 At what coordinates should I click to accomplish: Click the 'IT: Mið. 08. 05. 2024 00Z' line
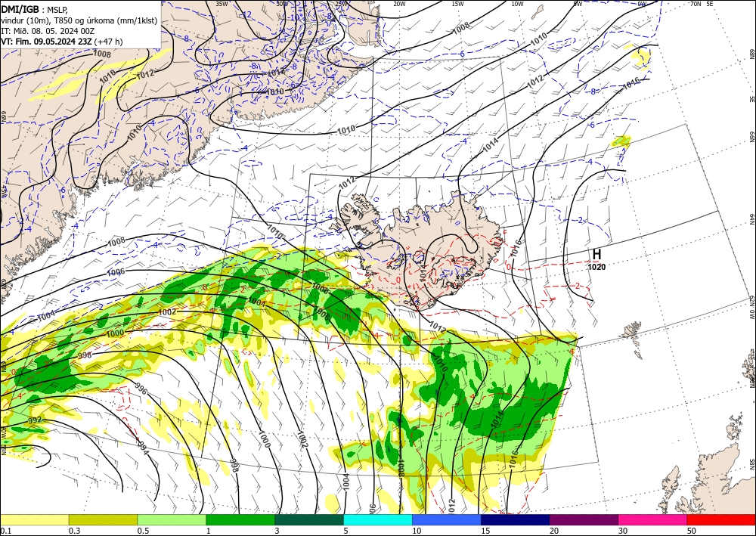[47, 30]
